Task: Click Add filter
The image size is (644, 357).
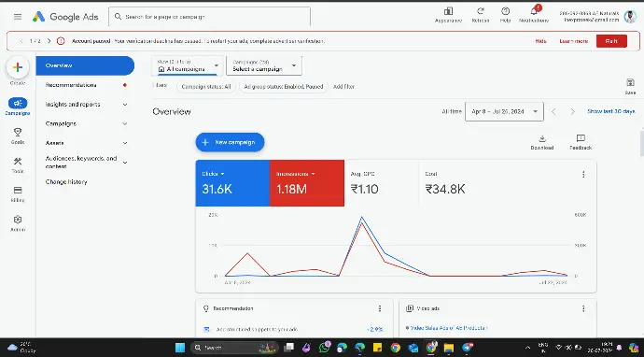Action: [343, 87]
